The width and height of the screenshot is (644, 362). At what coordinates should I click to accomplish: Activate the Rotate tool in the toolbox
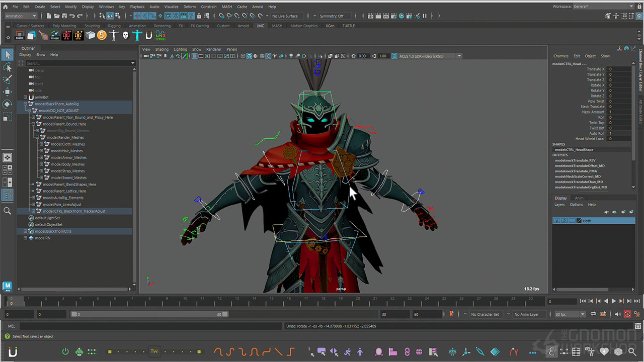tap(8, 104)
